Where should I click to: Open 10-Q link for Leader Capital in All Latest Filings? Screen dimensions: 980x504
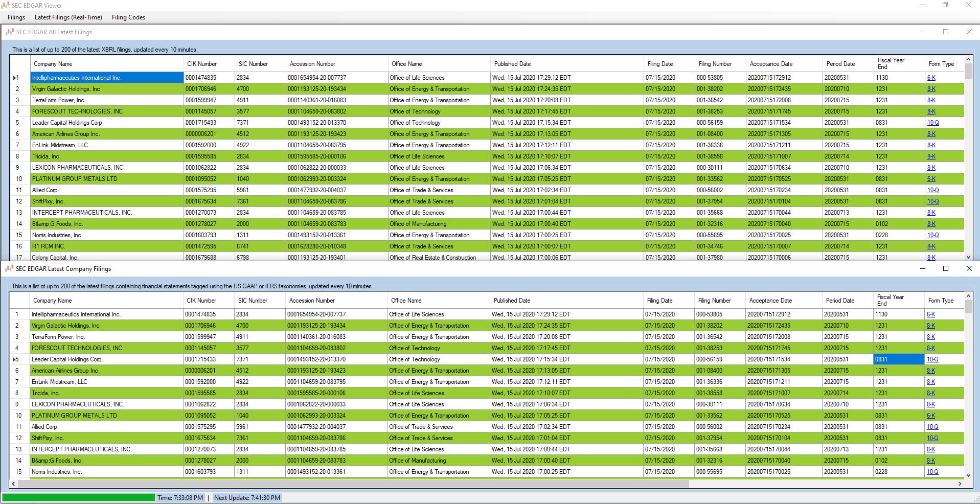click(933, 123)
